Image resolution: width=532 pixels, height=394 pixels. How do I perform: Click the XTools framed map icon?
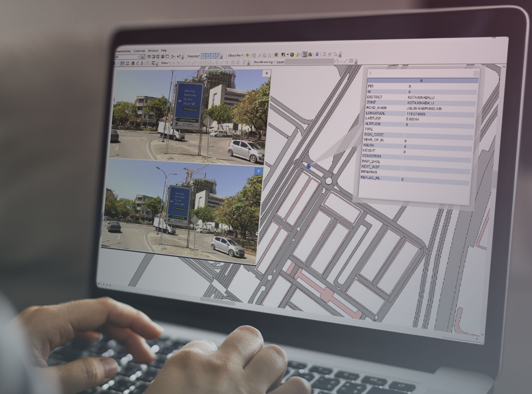[x=276, y=55]
